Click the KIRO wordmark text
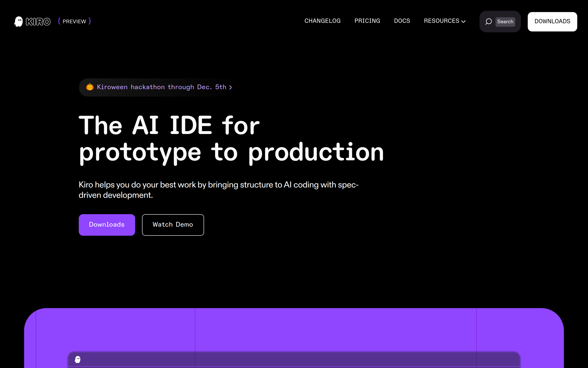Screen dimensions: 588x368 coord(38,22)
